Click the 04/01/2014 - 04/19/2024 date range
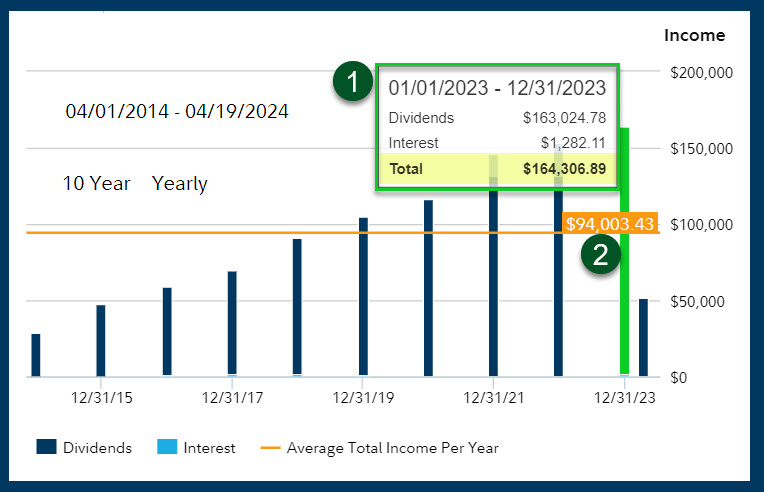This screenshot has height=492, width=764. tap(177, 112)
